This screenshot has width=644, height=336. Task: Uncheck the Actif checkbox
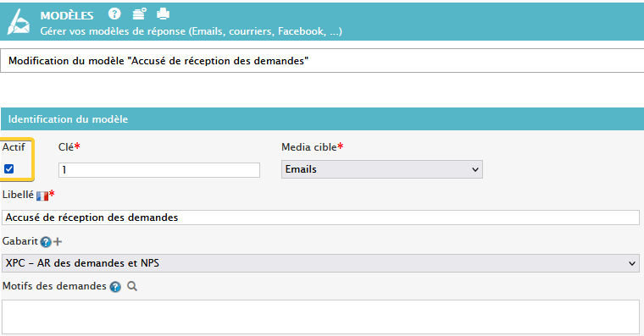point(8,168)
